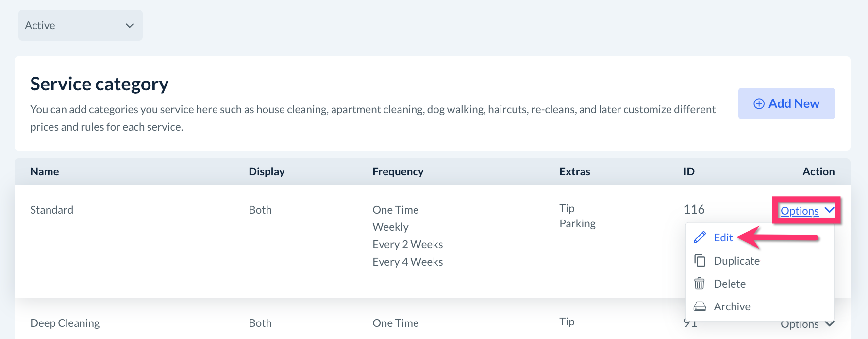Select Edit from the options menu
Viewport: 868px width, 339px height.
(723, 237)
